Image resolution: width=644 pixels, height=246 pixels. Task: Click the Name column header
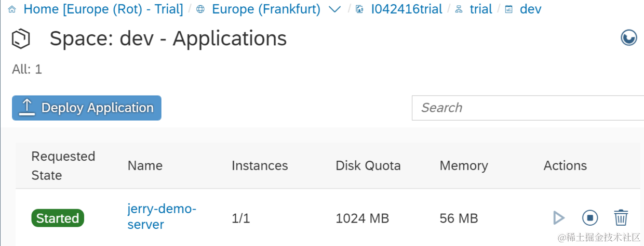point(145,165)
